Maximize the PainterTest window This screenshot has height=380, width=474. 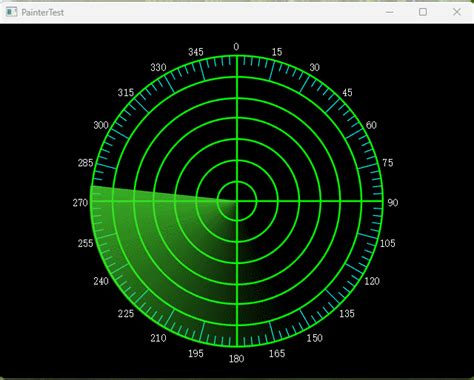click(423, 12)
